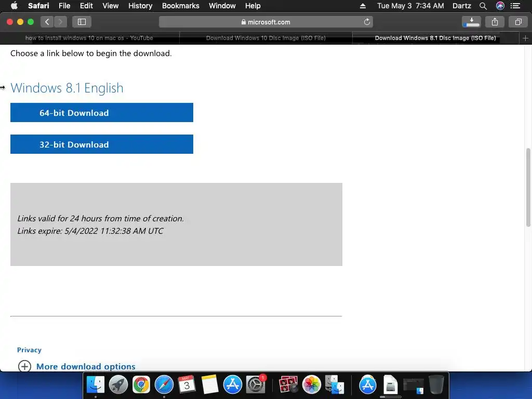
Task: Open the File menu
Action: click(64, 6)
